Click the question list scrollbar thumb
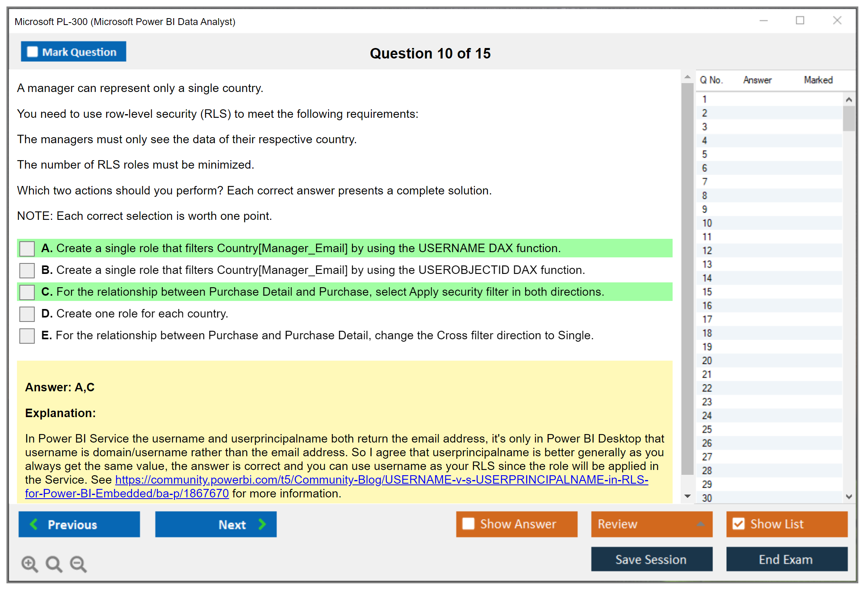This screenshot has height=593, width=868. point(849,118)
